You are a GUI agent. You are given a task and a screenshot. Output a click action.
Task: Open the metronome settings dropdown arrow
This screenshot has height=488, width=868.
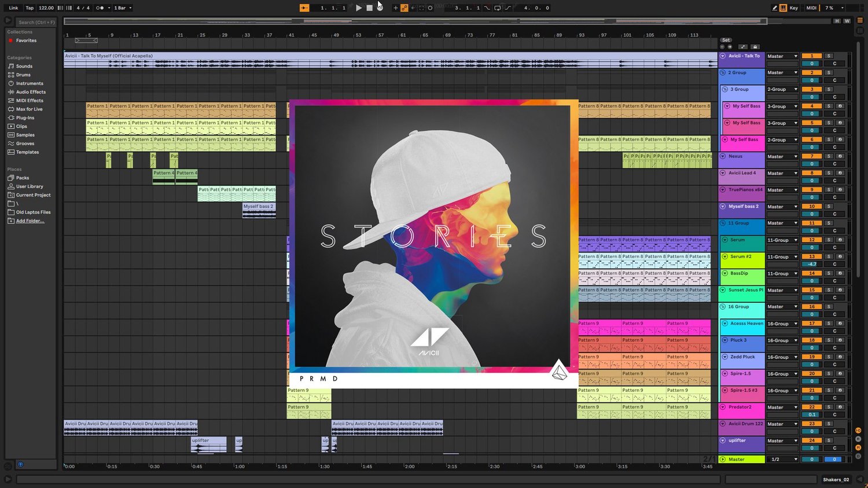tap(109, 8)
